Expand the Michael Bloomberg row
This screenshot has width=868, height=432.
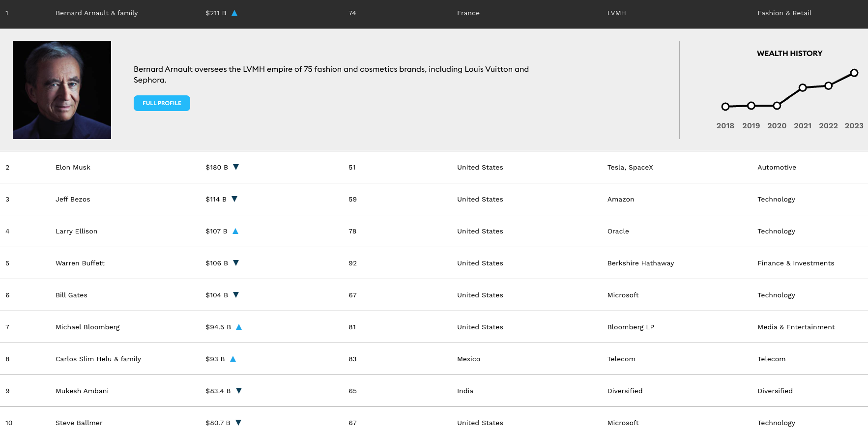(434, 327)
